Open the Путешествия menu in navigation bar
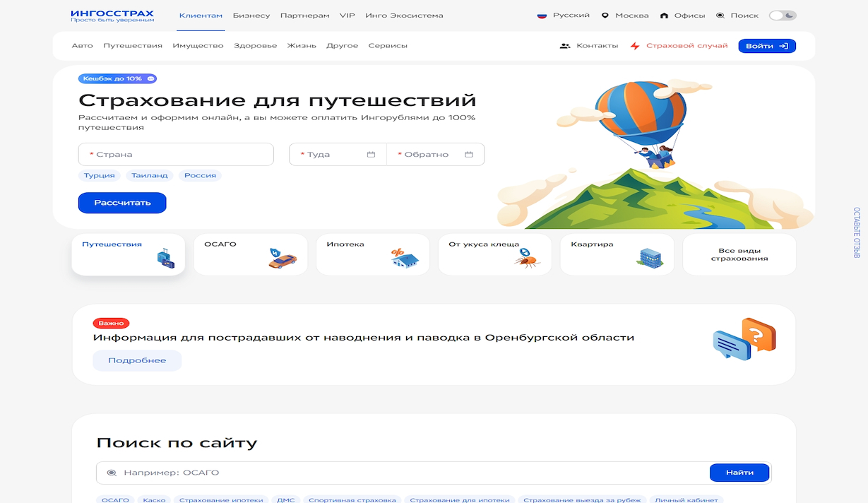 click(x=133, y=46)
